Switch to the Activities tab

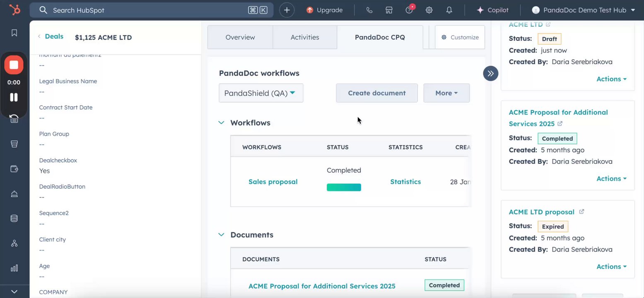click(305, 37)
